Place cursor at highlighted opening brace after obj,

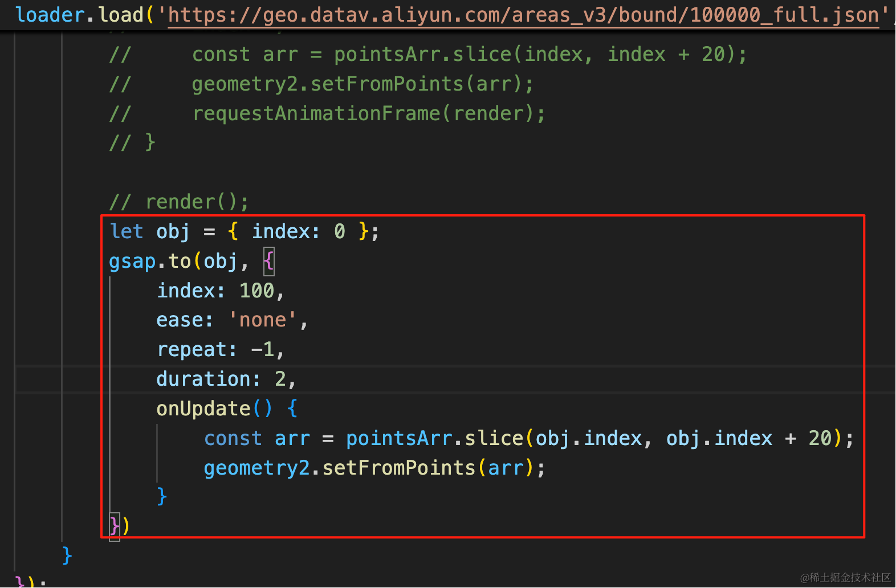pos(269,262)
